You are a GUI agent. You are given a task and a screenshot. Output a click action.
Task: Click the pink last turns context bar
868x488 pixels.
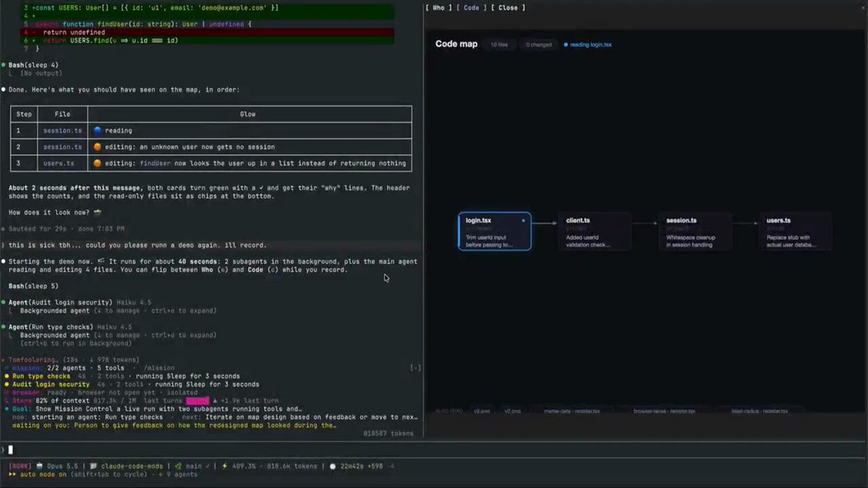click(x=197, y=401)
